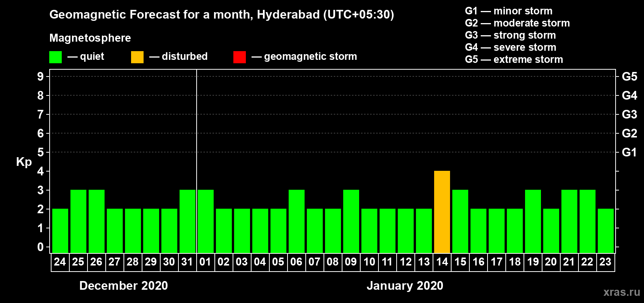644x303 pixels.
Task: Click the date label 02
Action: pos(224,262)
